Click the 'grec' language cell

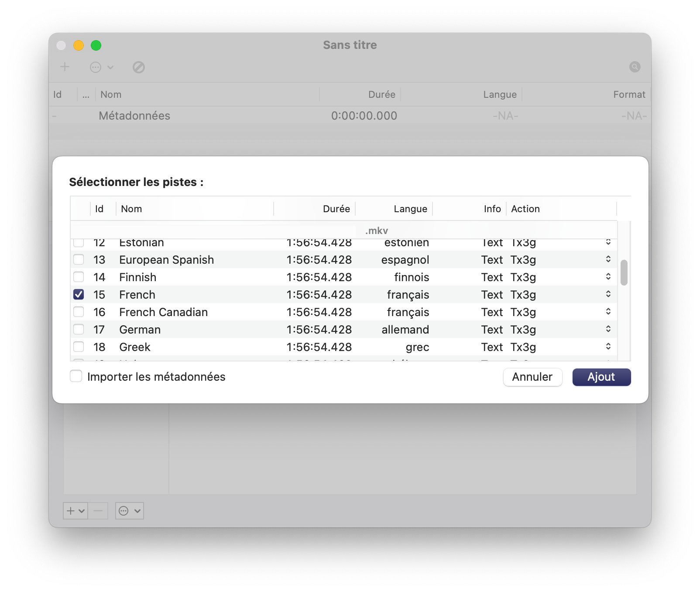tap(417, 347)
